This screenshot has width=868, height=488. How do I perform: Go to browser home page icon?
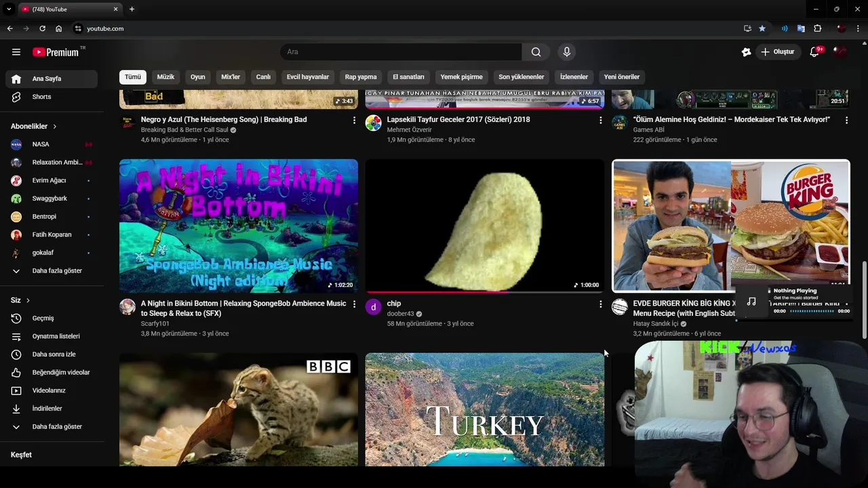click(x=59, y=28)
